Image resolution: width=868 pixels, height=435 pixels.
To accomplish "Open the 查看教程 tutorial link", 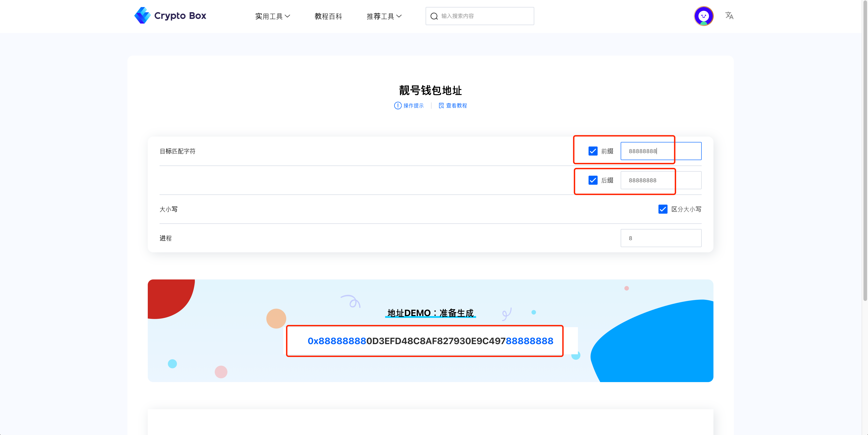I will coord(456,106).
